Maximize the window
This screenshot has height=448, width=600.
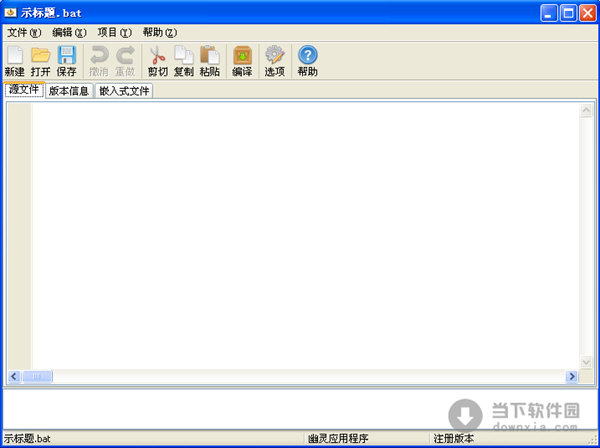point(568,13)
